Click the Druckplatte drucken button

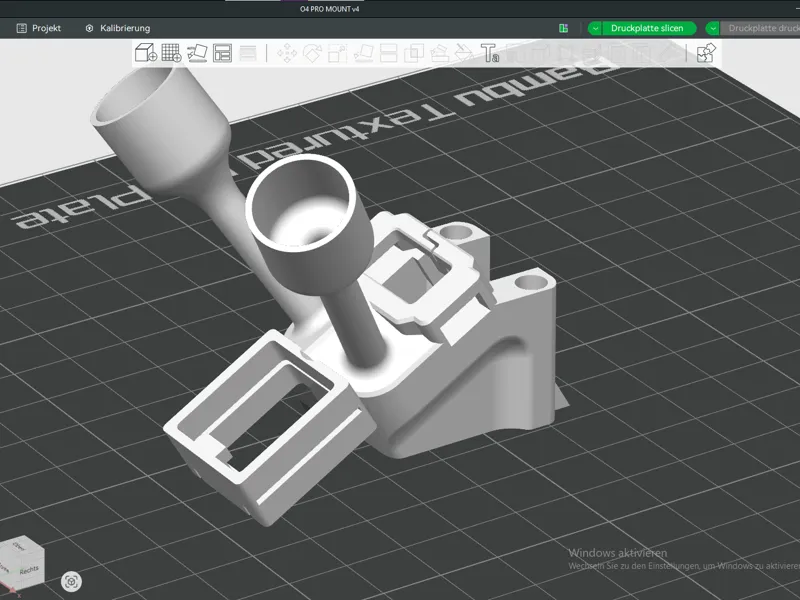pos(761,28)
